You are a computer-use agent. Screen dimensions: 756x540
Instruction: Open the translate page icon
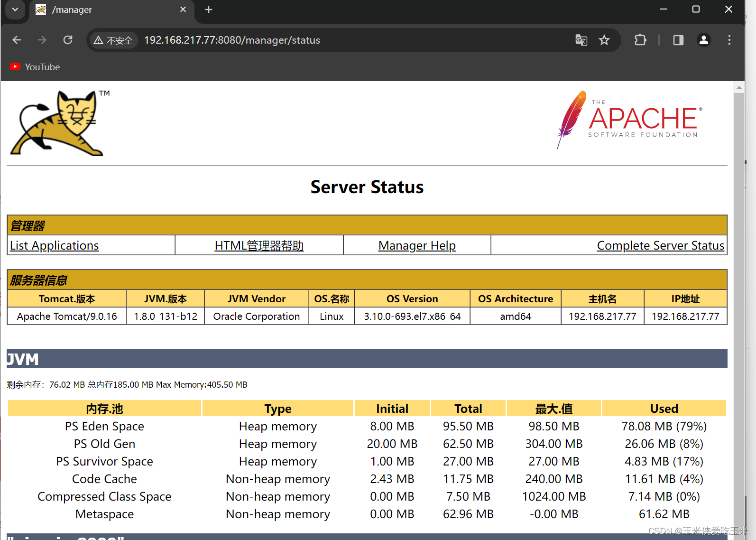(581, 40)
